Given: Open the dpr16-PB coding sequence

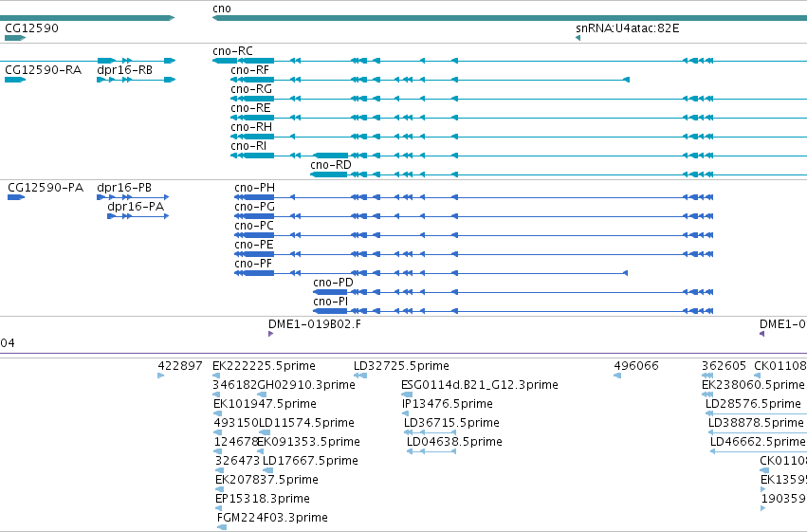Looking at the screenshot, I should [x=133, y=197].
